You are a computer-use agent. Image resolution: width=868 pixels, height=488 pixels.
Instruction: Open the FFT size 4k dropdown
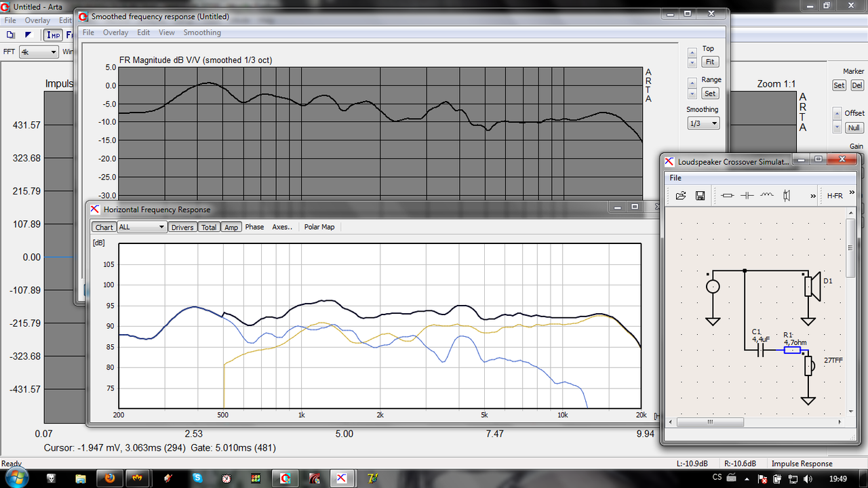click(39, 52)
